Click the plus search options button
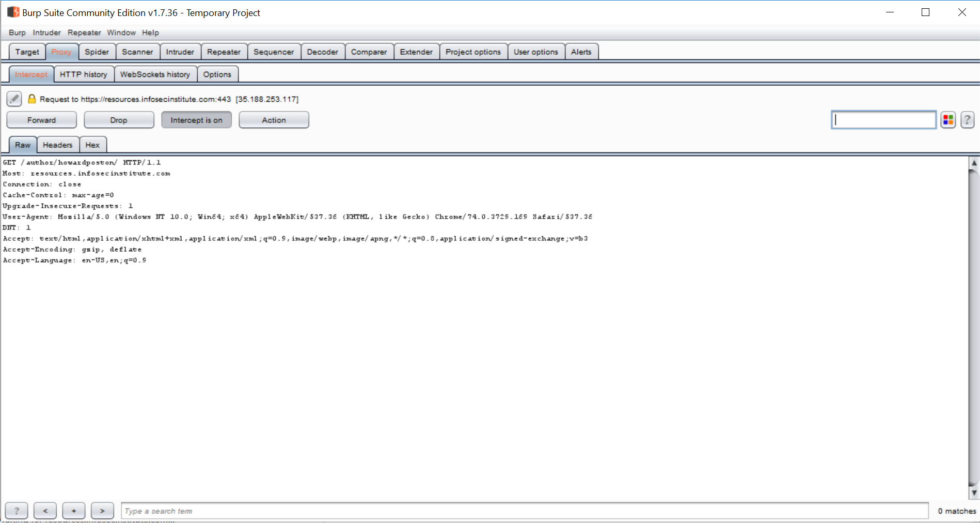 tap(74, 511)
